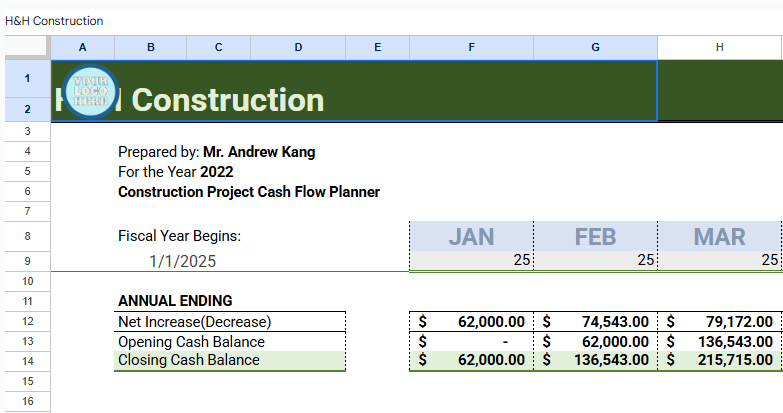Select column H header
This screenshot has width=783, height=413.
[x=719, y=47]
